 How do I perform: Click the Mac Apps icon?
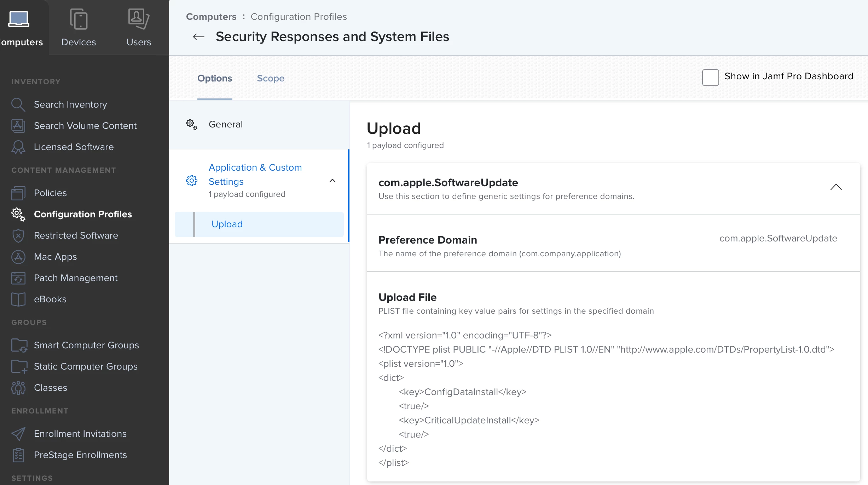point(18,257)
